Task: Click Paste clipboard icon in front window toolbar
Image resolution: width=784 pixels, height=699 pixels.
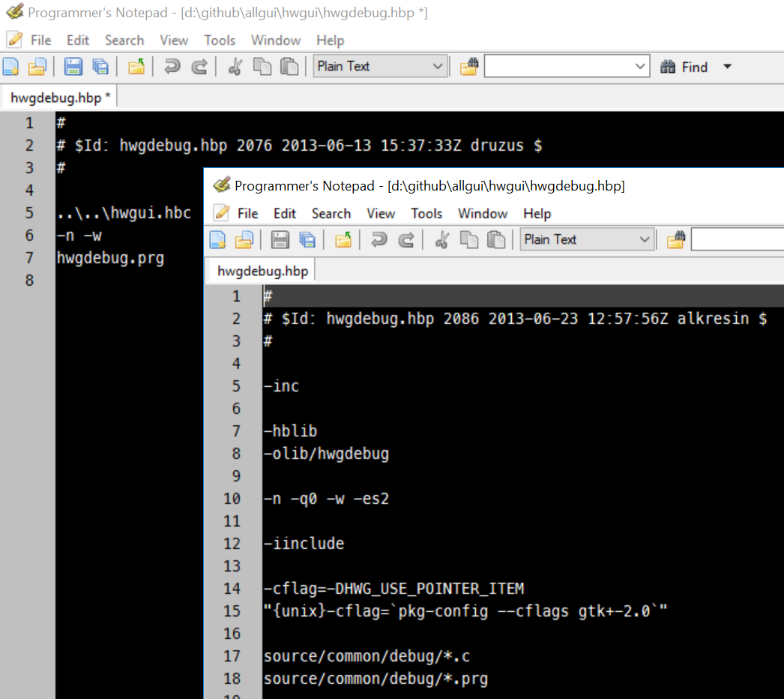Action: 495,240
